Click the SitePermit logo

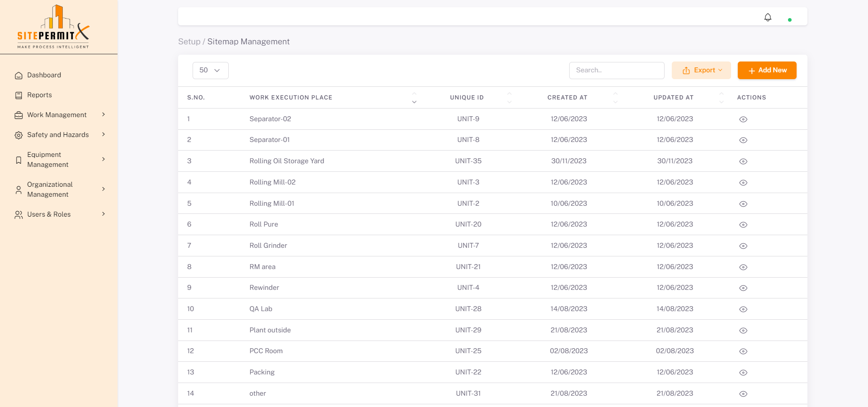pyautogui.click(x=53, y=27)
